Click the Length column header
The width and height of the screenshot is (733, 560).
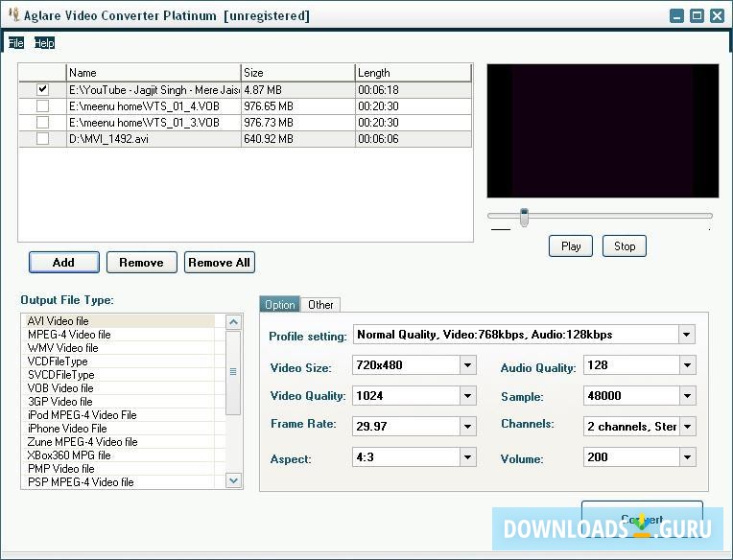tap(414, 73)
